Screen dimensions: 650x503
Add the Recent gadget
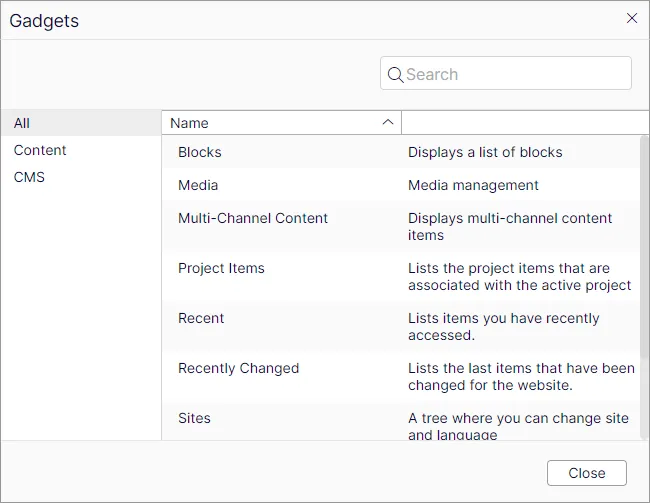click(x=400, y=326)
